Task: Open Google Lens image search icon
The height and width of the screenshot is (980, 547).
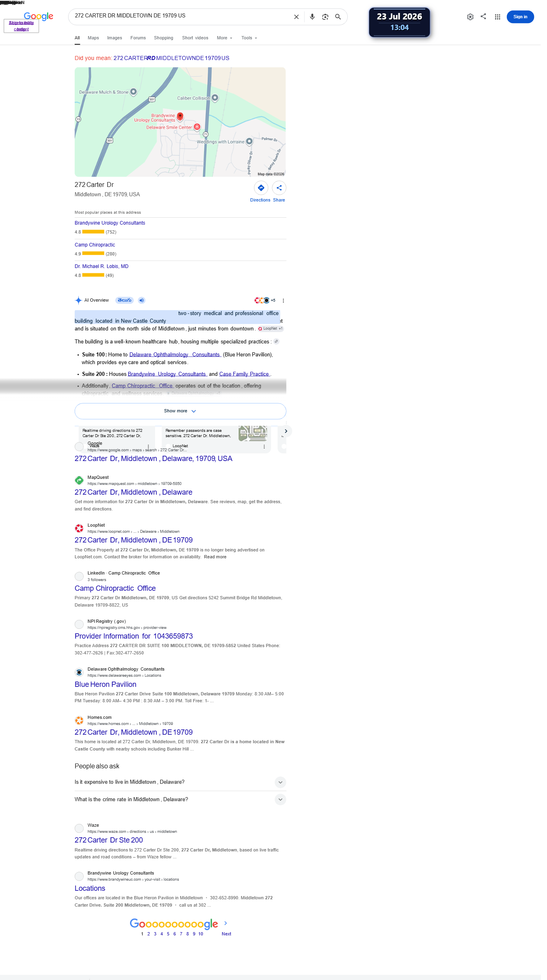Action: point(325,17)
